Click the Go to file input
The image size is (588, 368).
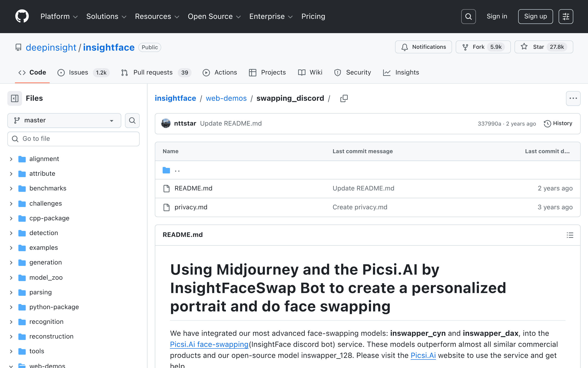(x=73, y=139)
